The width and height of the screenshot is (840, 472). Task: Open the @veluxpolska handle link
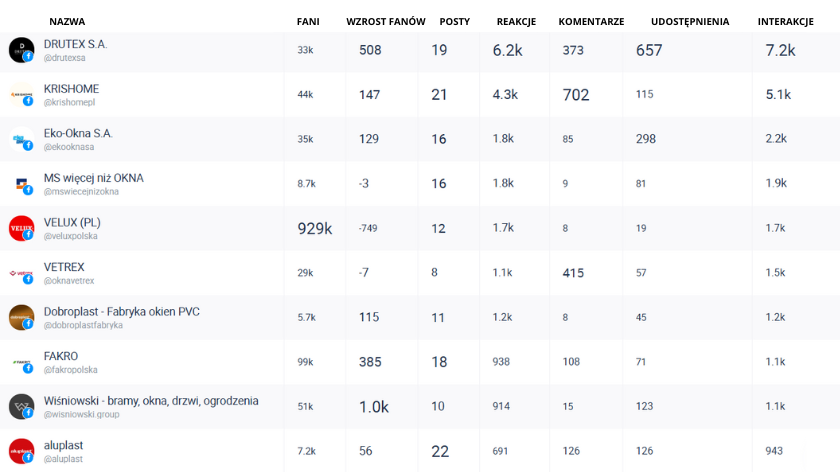pos(71,236)
